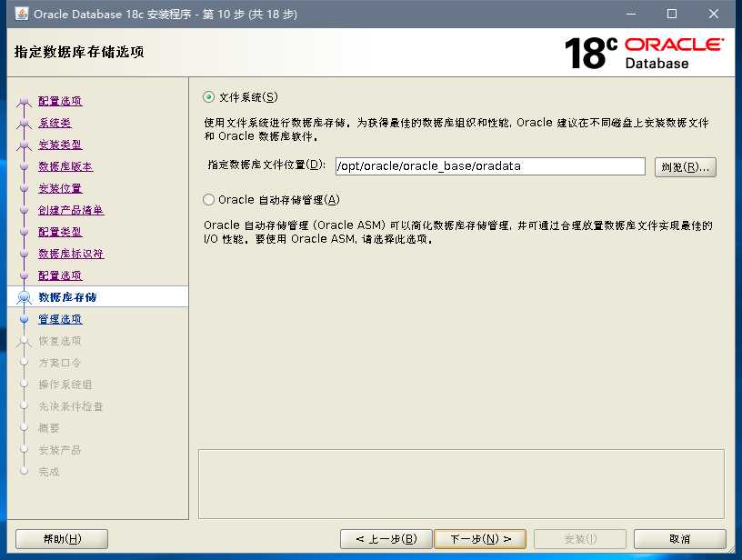Click the disabled 先决条件检查 step
The width and height of the screenshot is (742, 560).
71,406
